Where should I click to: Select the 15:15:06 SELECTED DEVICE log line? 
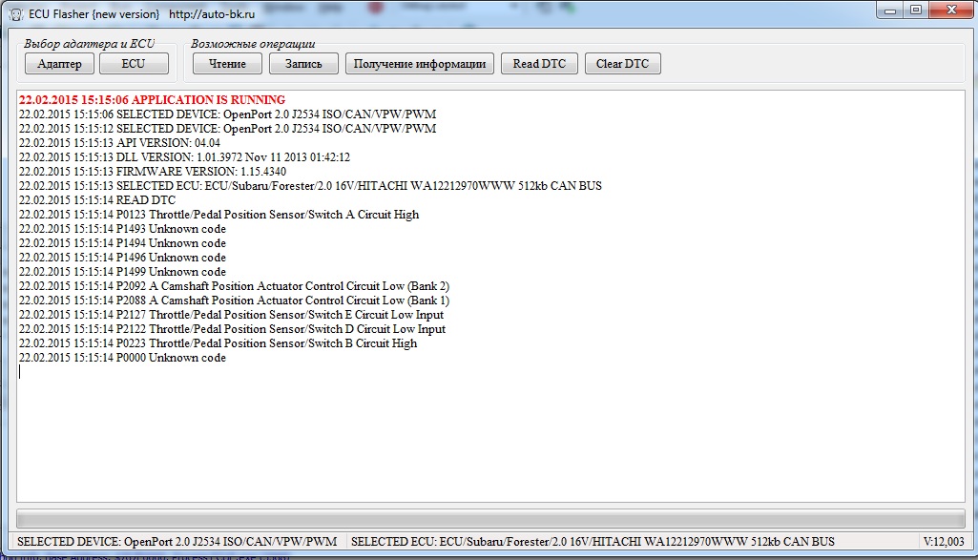click(227, 114)
